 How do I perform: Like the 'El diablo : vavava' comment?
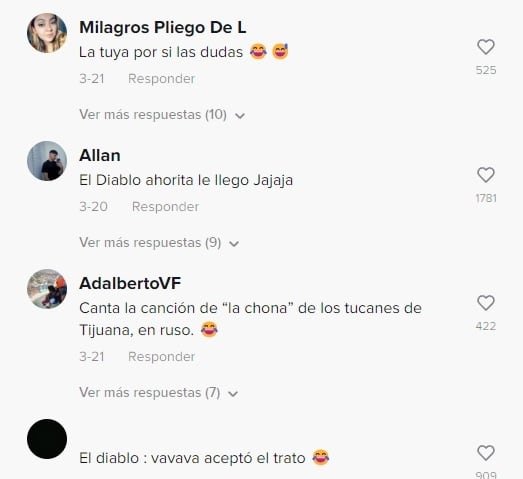coord(486,453)
